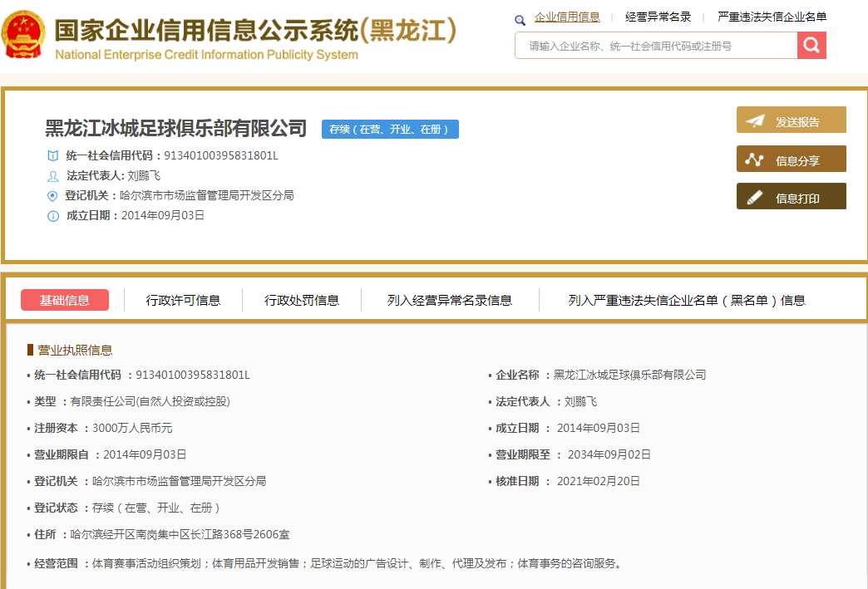The image size is (868, 589).
Task: Click the 类型 value 有限责任公司(自然人投资或控股)
Action: click(150, 401)
